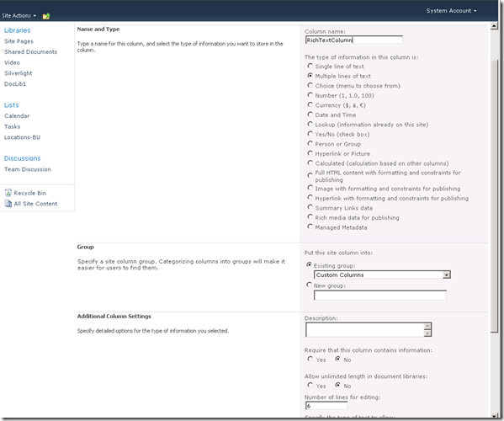The width and height of the screenshot is (504, 421).
Task: Set require column information to Yes
Action: (310, 359)
